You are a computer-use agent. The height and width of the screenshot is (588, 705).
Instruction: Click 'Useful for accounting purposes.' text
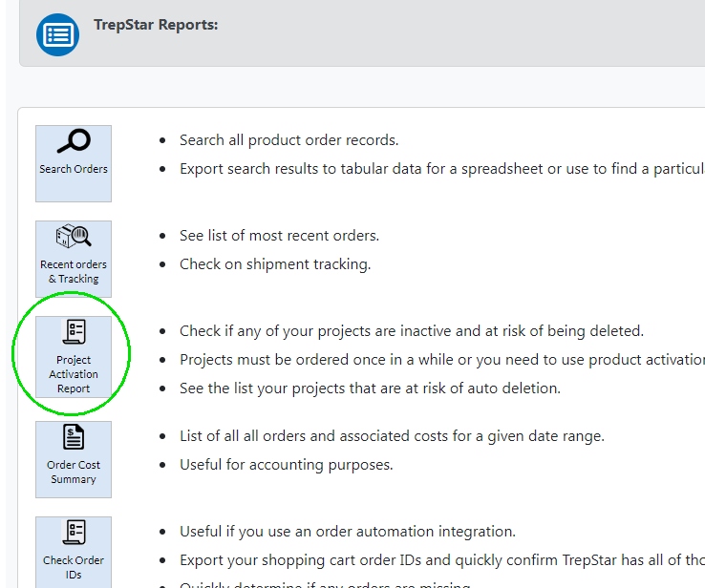[x=287, y=465]
